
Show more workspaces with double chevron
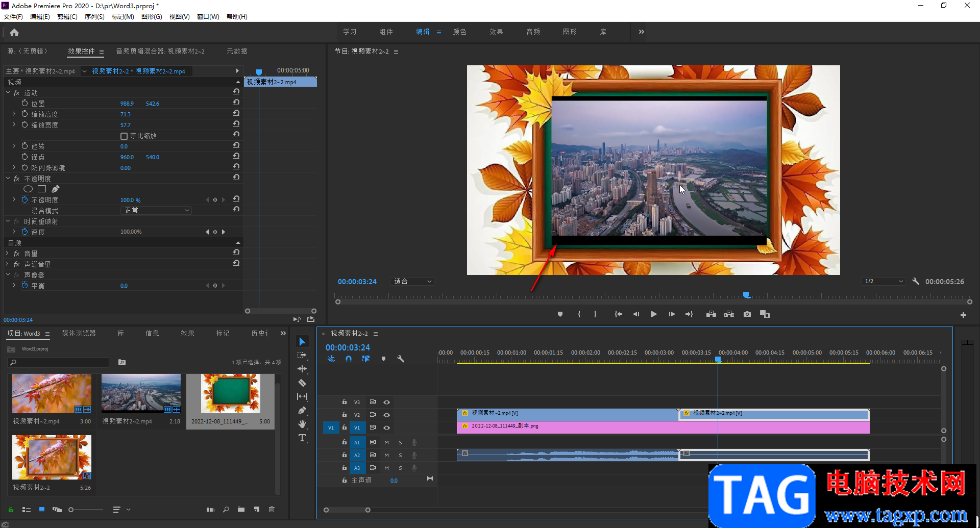tap(641, 32)
